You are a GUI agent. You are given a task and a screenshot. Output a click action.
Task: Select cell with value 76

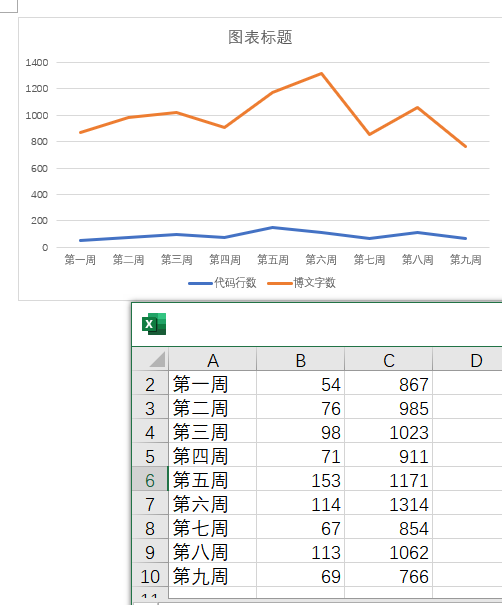[301, 407]
